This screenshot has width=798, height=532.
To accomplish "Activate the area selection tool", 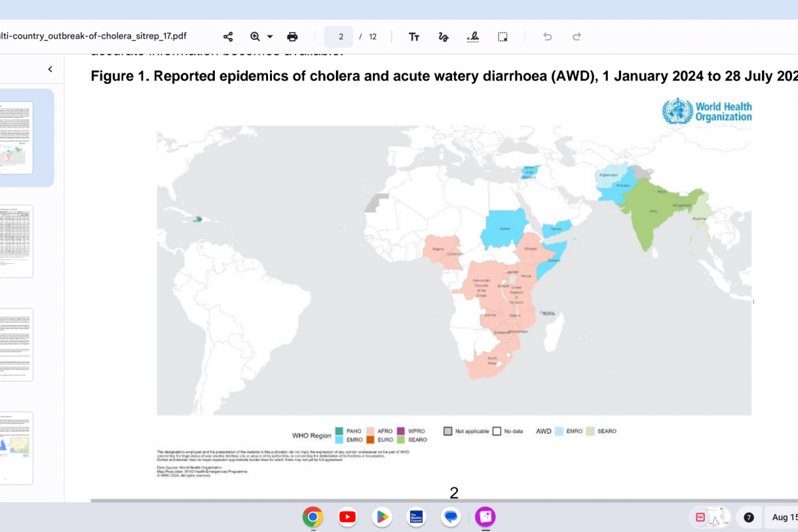I will 503,37.
